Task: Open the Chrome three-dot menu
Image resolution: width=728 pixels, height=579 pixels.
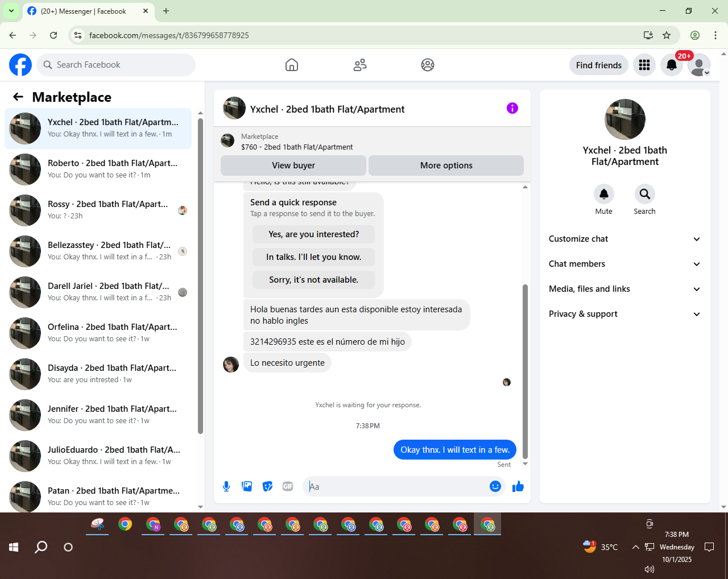Action: 715,35
